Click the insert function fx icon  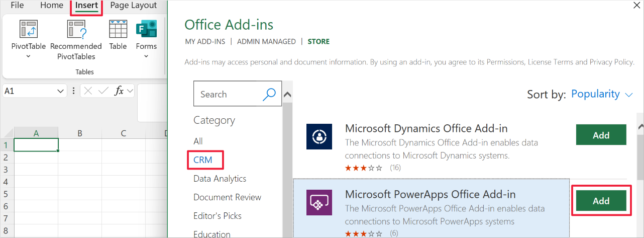119,91
